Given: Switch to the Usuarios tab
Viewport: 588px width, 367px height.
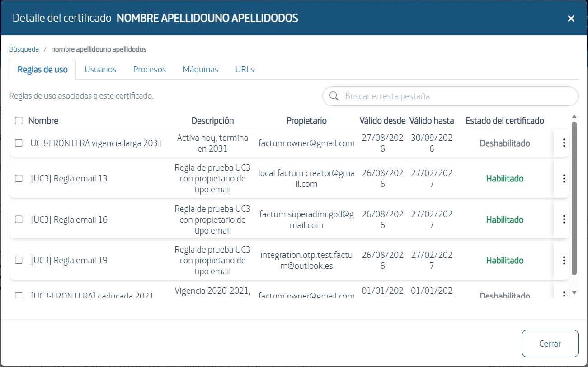Looking at the screenshot, I should click(100, 69).
